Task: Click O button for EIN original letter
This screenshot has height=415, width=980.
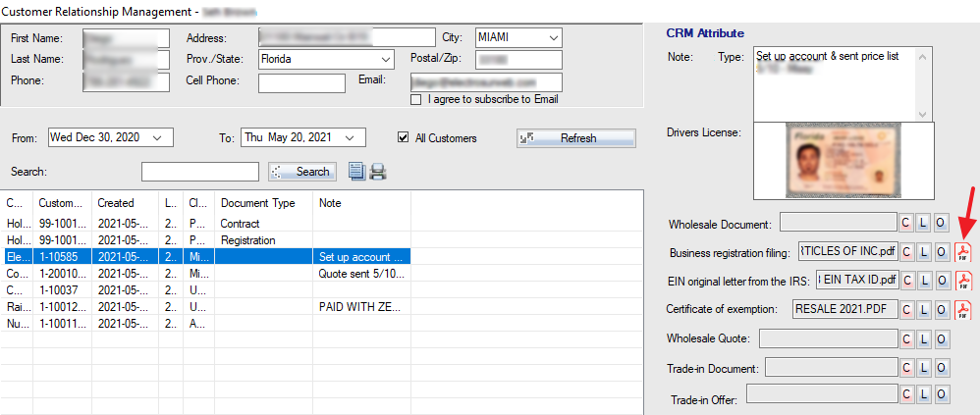Action: coord(942,281)
